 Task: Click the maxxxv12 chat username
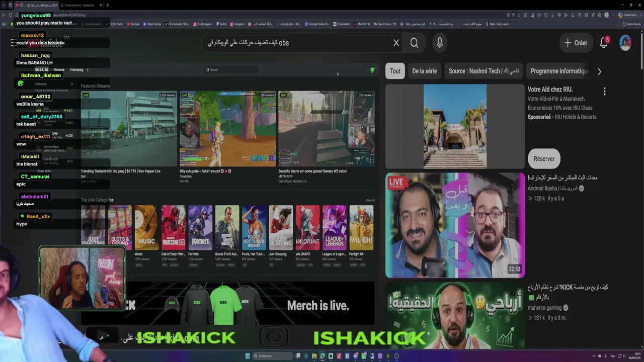point(33,36)
